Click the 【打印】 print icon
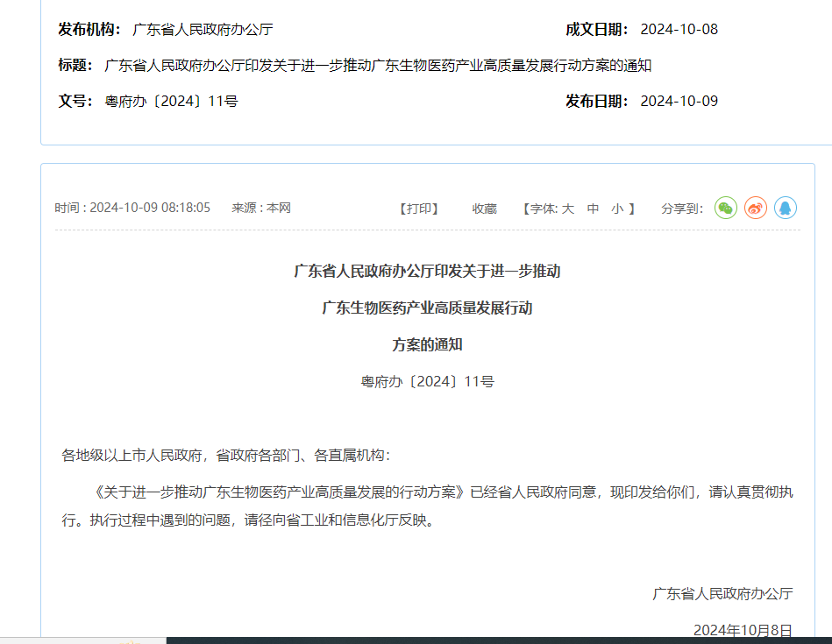This screenshot has width=832, height=644. [418, 208]
